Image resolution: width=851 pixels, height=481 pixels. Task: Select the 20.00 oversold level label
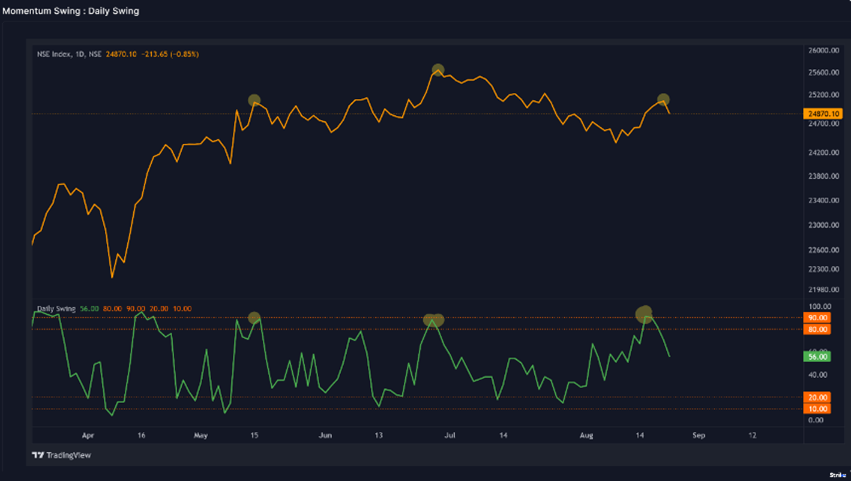(x=816, y=397)
